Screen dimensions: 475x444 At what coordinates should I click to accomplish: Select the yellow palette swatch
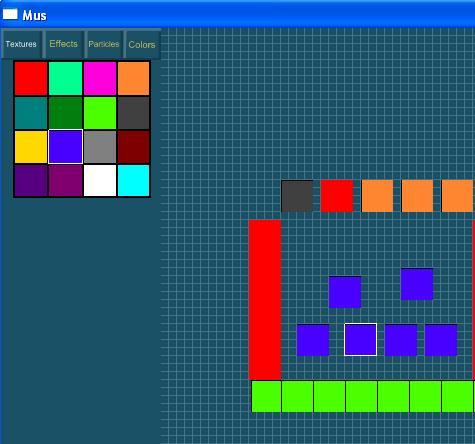[31, 147]
